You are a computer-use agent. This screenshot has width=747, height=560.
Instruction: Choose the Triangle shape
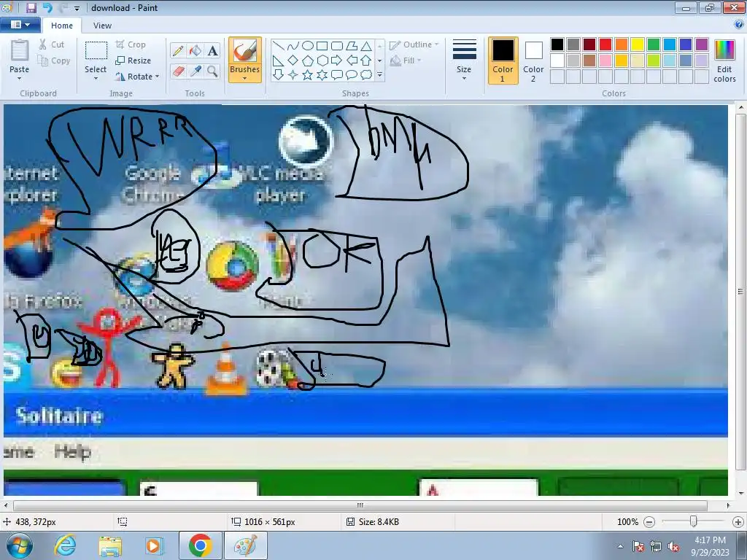(x=366, y=46)
